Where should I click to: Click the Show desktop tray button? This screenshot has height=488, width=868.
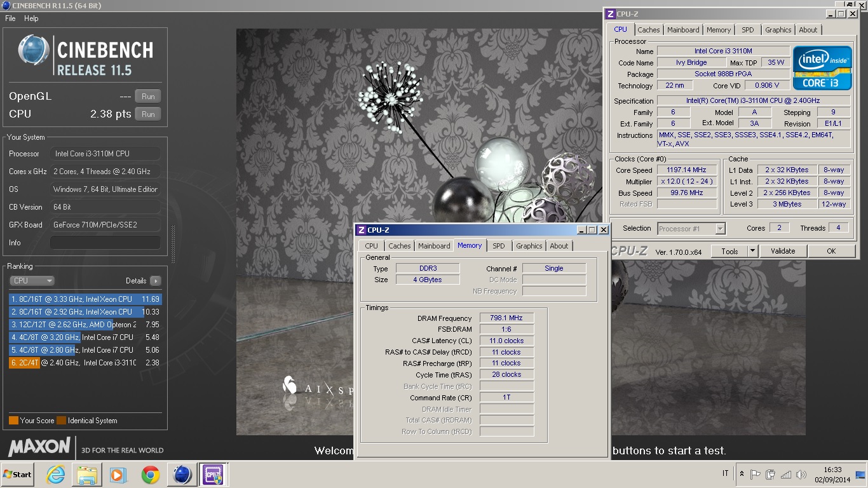860,474
